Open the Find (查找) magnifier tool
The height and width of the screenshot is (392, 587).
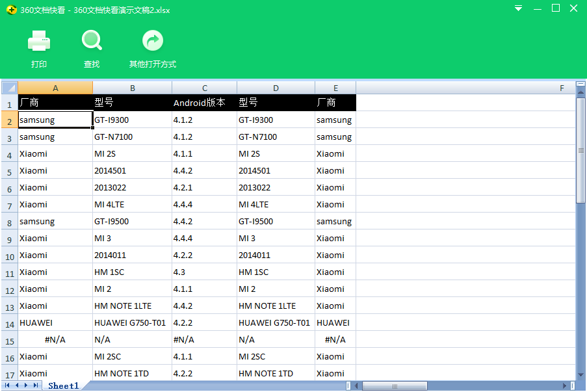tap(92, 40)
